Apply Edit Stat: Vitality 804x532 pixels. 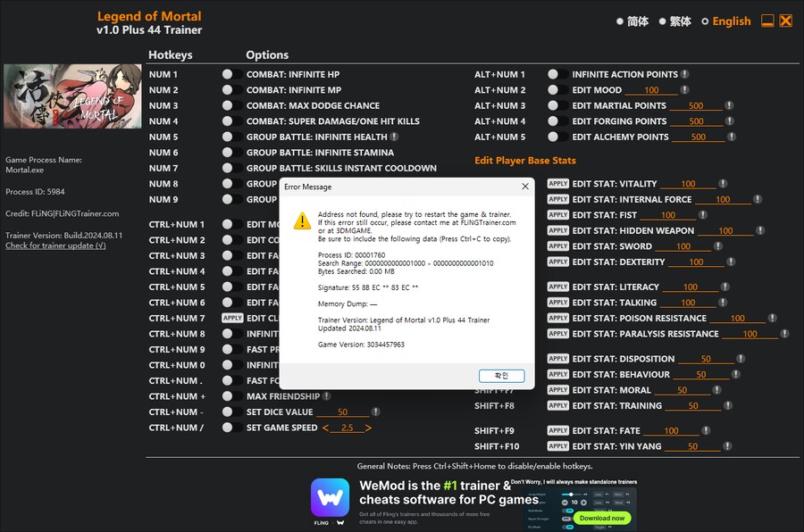(557, 184)
